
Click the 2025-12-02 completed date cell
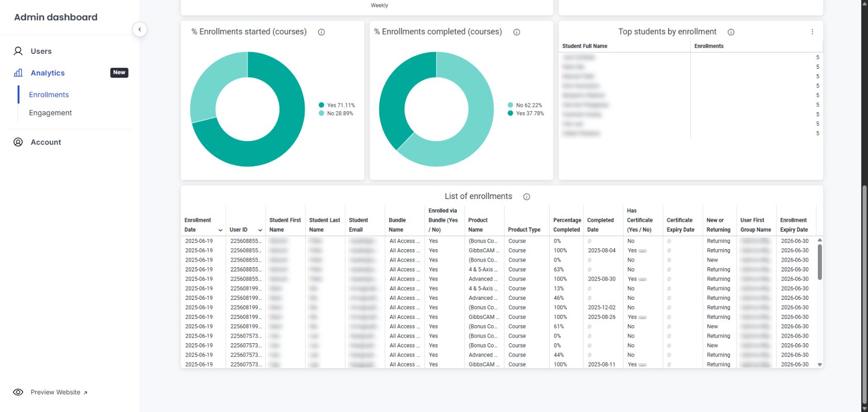(x=601, y=308)
